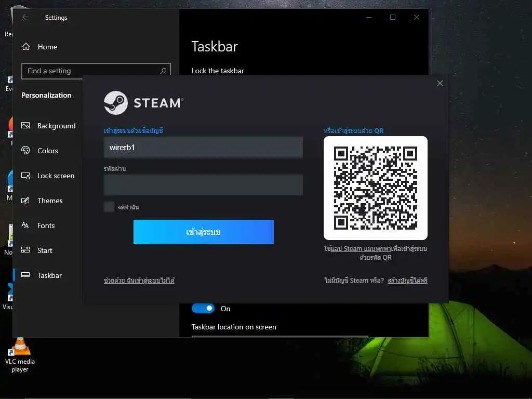
Task: Open Lock screen settings page
Action: coord(47,176)
